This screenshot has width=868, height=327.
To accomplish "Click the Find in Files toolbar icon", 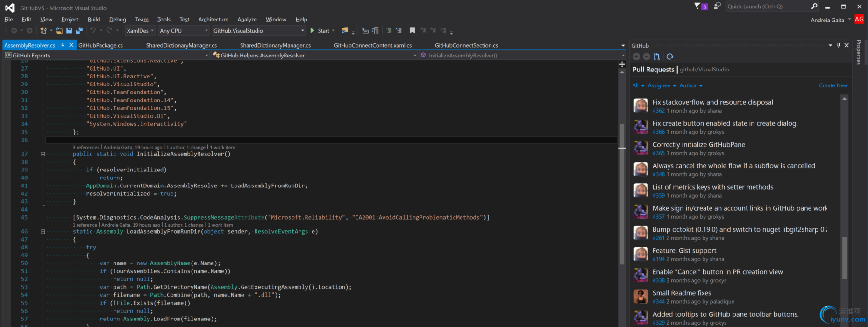I will [x=345, y=31].
